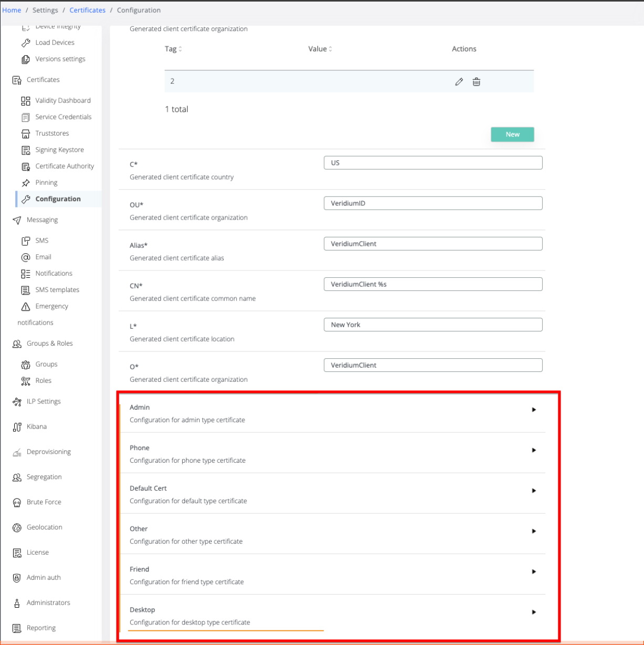Expand the Phone certificate configuration arrow
Image resolution: width=644 pixels, height=645 pixels.
pos(534,450)
